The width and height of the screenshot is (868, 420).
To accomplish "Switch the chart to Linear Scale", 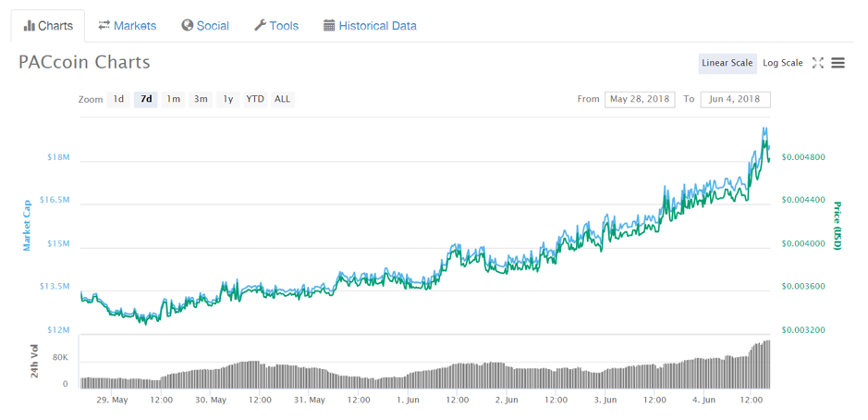I will click(x=727, y=63).
